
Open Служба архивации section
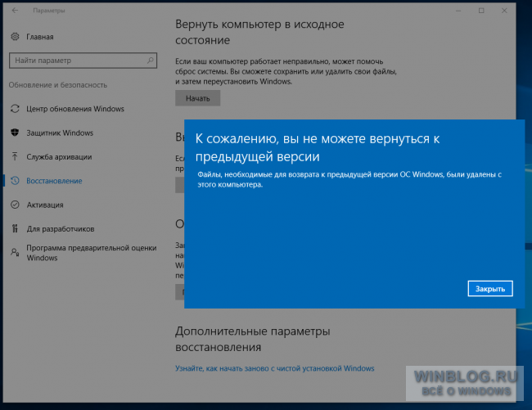tap(59, 157)
